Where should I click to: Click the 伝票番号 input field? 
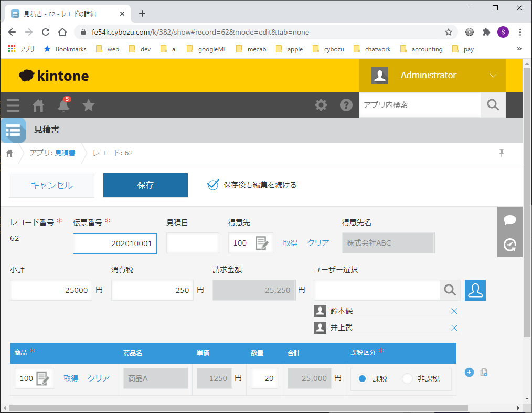tap(115, 243)
